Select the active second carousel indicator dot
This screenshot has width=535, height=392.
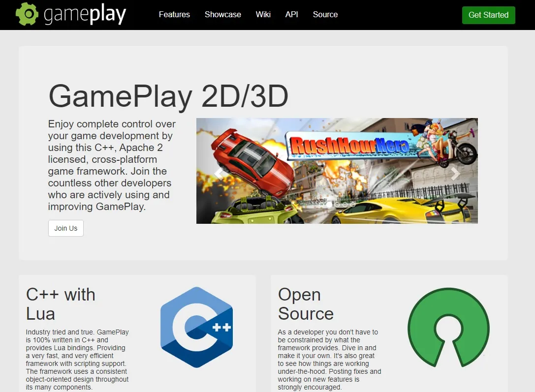[329, 205]
